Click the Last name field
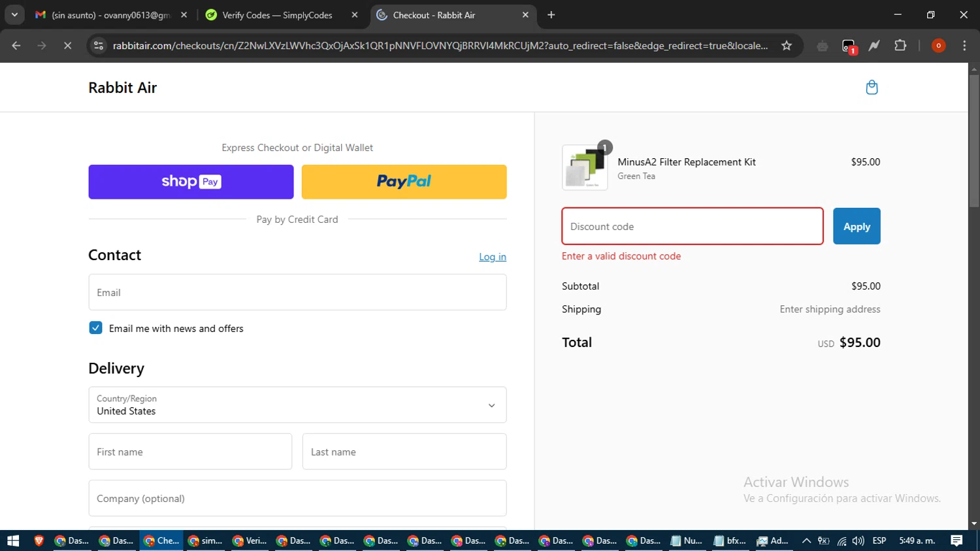980x551 pixels. [404, 452]
